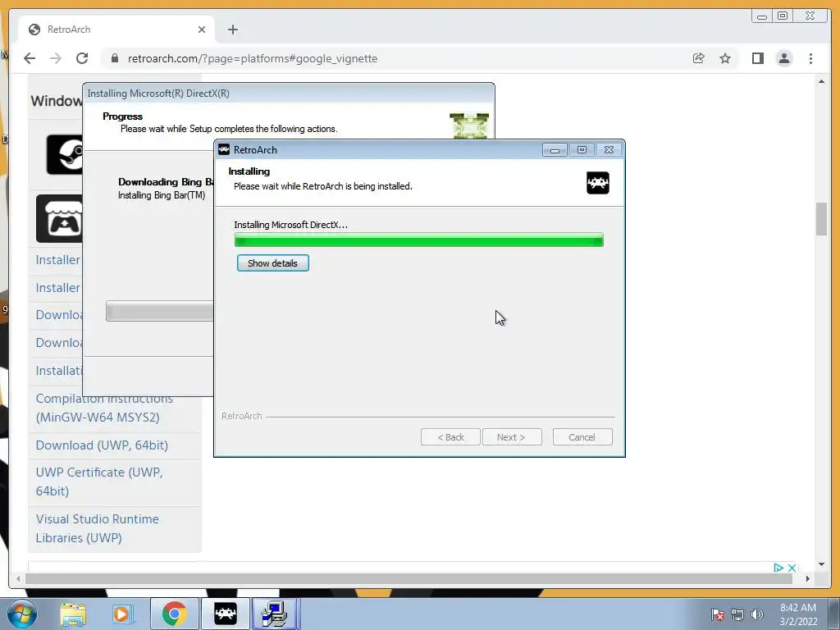Screen dimensions: 840x630
Task: Open UWP Certificate (UWP, 64bit) link
Action: (99, 482)
